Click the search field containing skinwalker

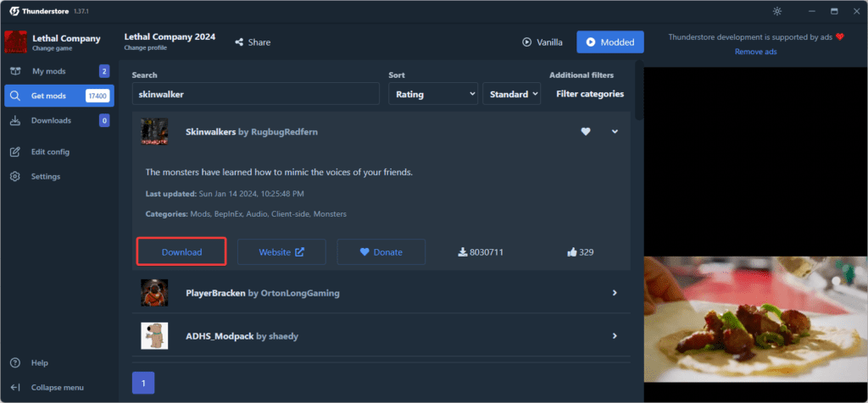[255, 94]
